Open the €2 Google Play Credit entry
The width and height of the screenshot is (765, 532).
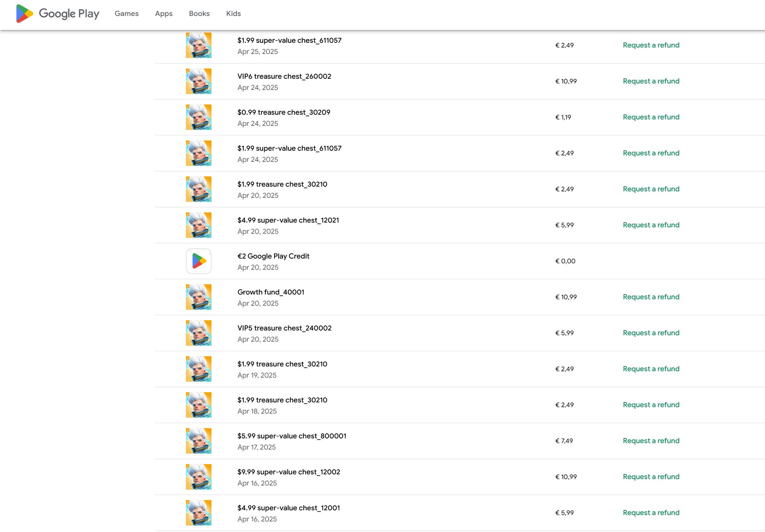pyautogui.click(x=273, y=256)
